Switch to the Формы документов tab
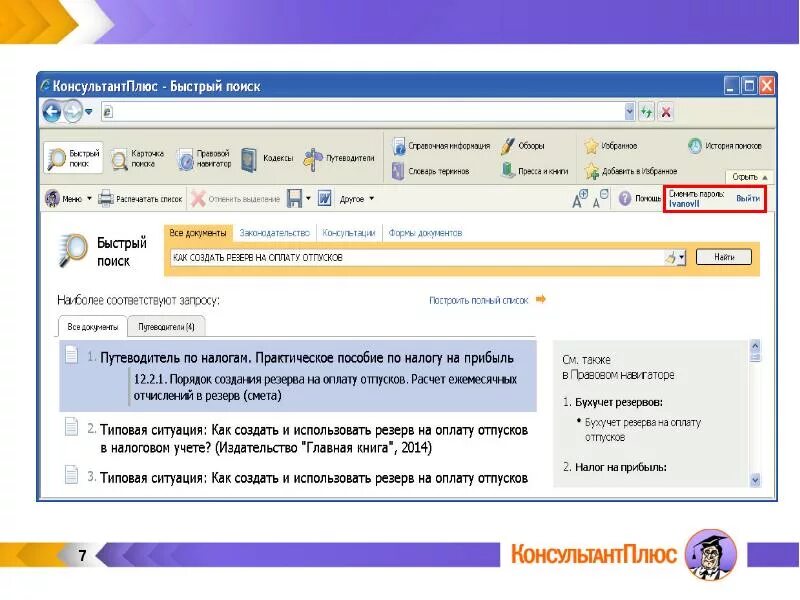 point(425,233)
